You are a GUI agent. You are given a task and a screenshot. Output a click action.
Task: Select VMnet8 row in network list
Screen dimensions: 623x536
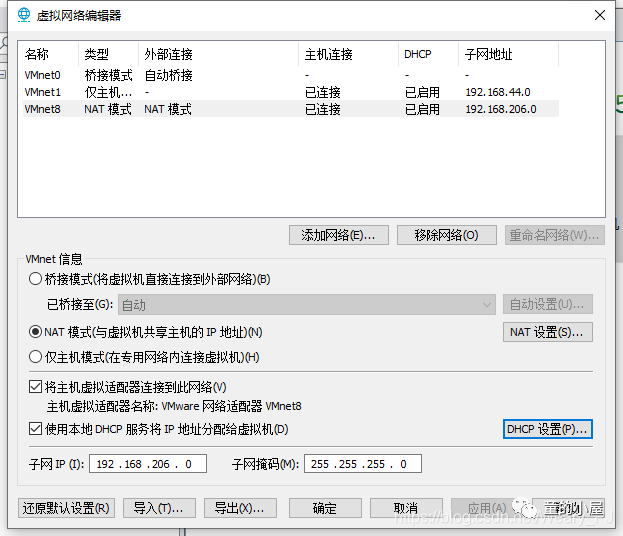click(x=291, y=109)
